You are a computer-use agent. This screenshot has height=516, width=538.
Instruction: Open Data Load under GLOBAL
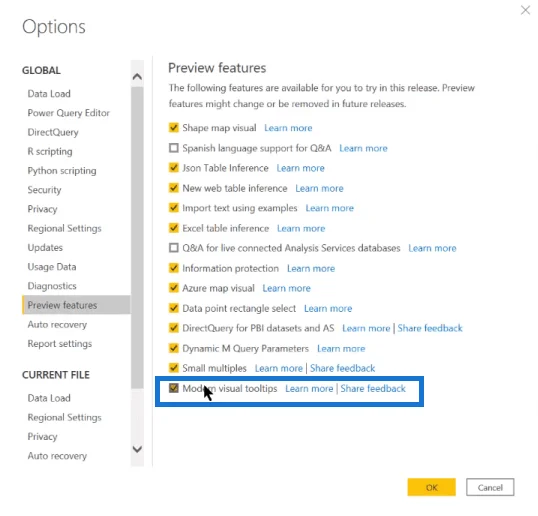point(49,94)
